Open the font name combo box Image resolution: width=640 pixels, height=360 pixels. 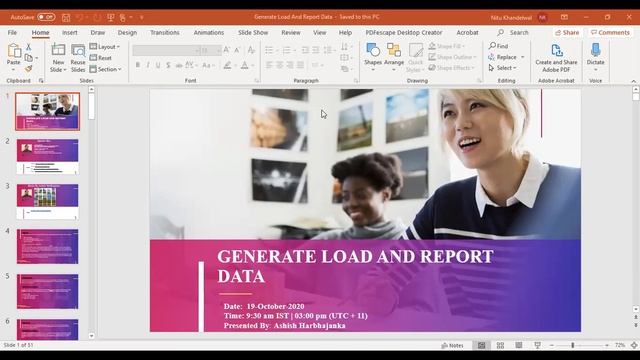click(x=166, y=50)
